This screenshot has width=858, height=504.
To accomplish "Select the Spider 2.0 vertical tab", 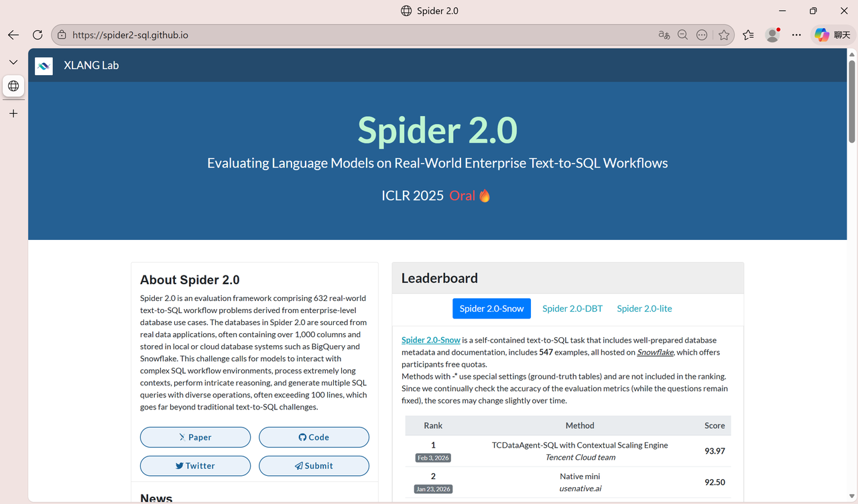I will tap(13, 86).
